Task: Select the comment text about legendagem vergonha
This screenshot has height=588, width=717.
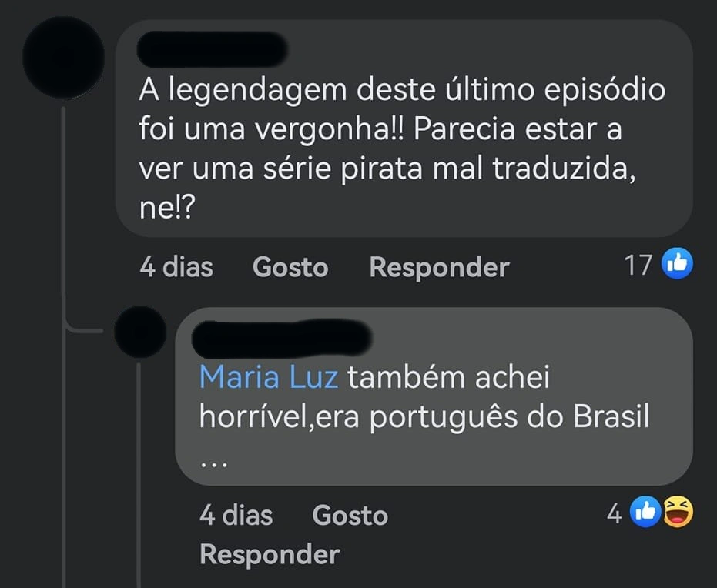Action: (x=402, y=149)
